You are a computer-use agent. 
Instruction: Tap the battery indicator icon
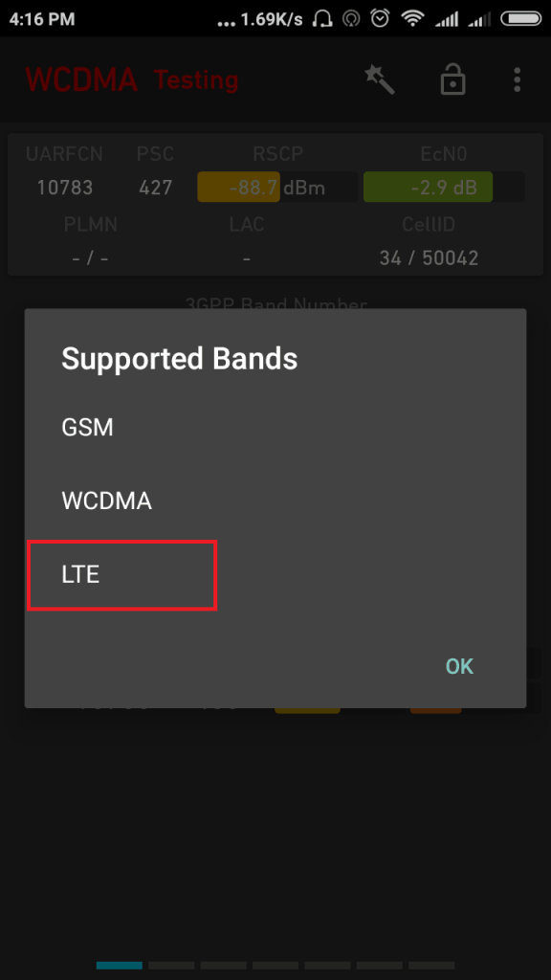pyautogui.click(x=518, y=17)
